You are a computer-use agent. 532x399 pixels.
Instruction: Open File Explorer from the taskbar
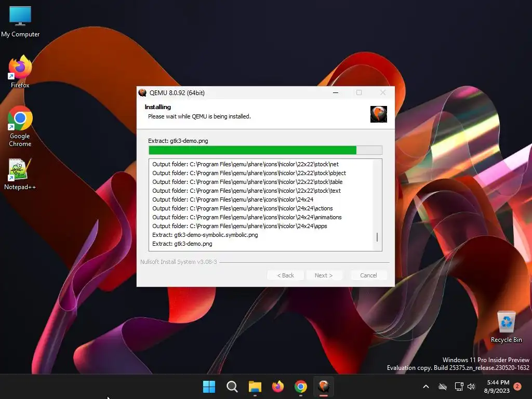click(255, 387)
